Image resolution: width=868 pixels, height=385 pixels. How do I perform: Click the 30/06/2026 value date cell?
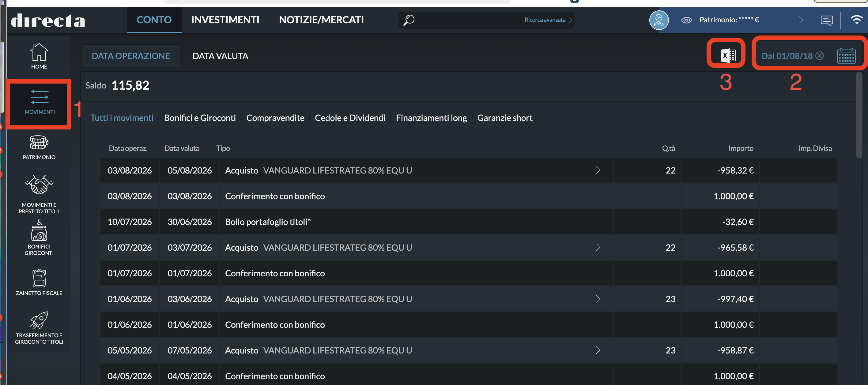pos(189,222)
